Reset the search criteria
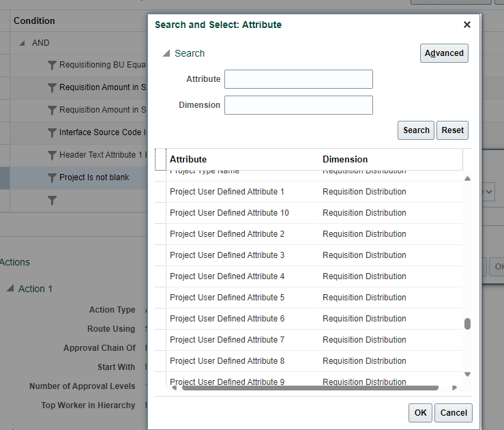The image size is (504, 430). pyautogui.click(x=452, y=130)
